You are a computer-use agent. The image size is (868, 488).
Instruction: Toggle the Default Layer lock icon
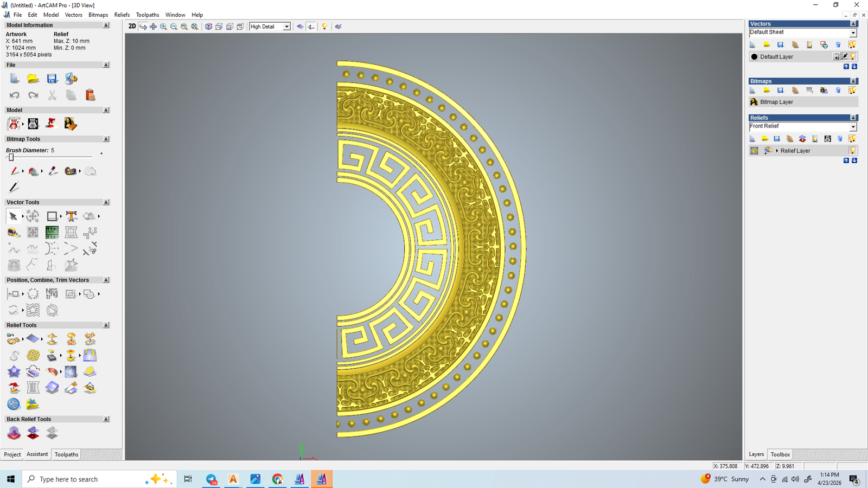tap(837, 57)
